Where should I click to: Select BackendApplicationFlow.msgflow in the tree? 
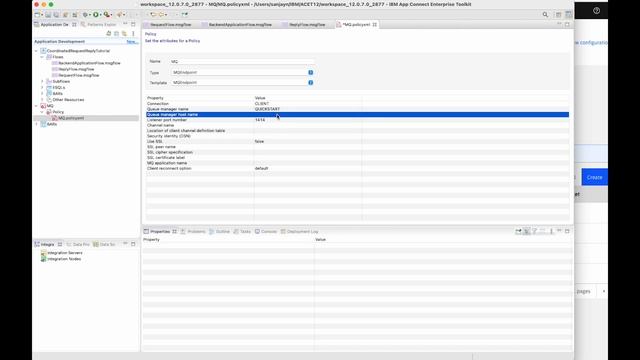click(x=89, y=63)
